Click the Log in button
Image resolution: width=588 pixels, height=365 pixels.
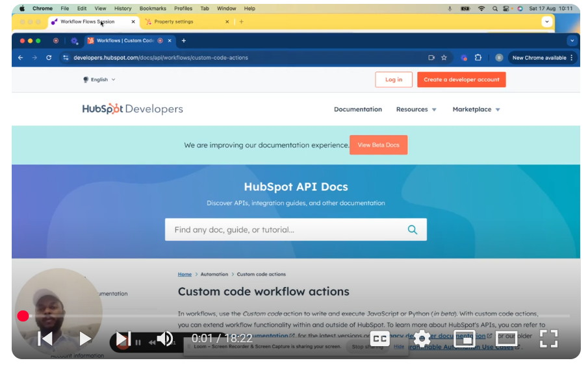pos(393,79)
